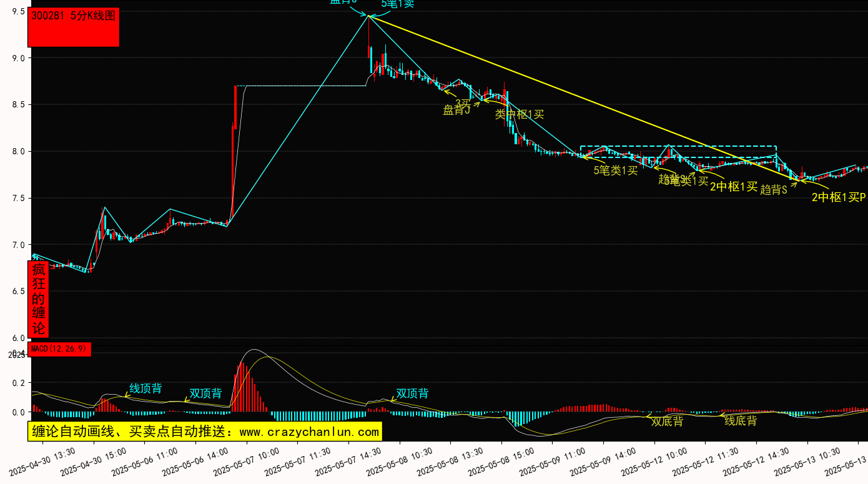The width and height of the screenshot is (868, 484).
Task: Click the "2025-04-30 13:30" time label
Action: pos(42,461)
